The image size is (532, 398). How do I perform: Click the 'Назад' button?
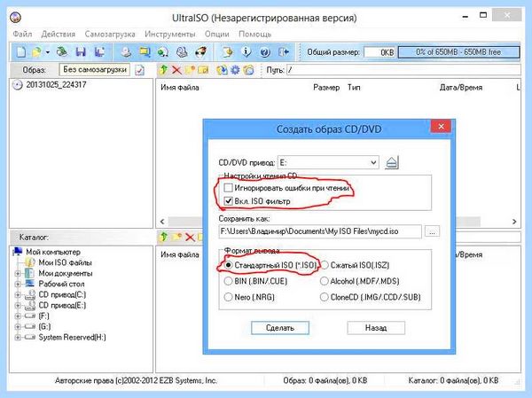click(x=376, y=328)
